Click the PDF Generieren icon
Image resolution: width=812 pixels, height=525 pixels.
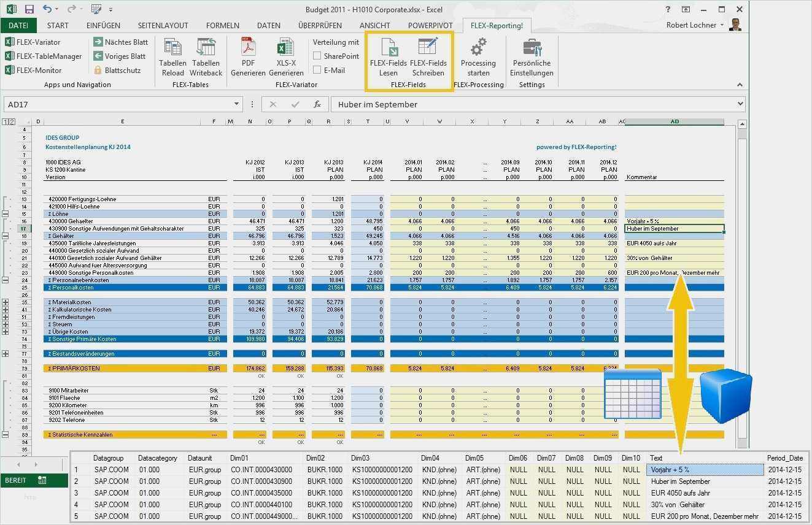coord(248,48)
